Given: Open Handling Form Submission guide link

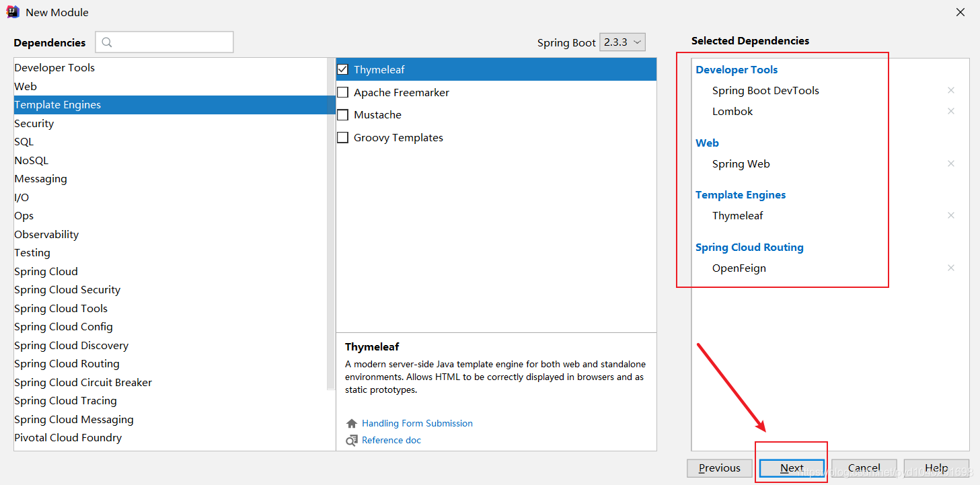Looking at the screenshot, I should [x=417, y=423].
